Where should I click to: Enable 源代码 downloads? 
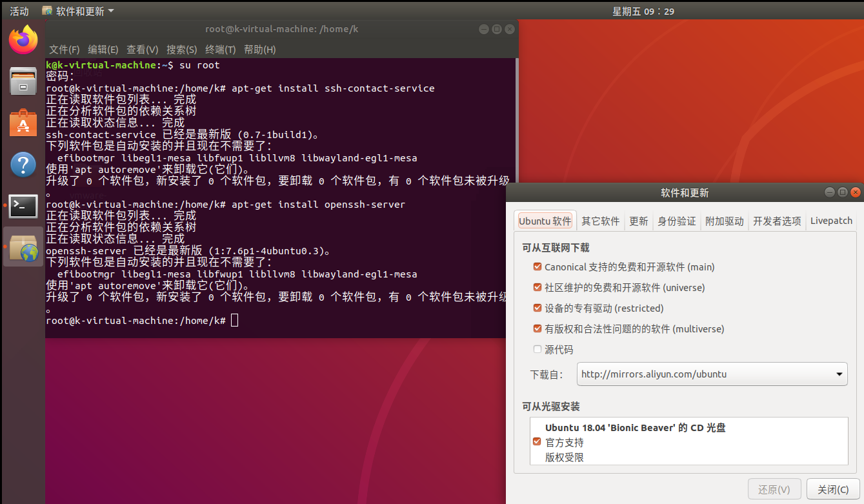click(537, 348)
